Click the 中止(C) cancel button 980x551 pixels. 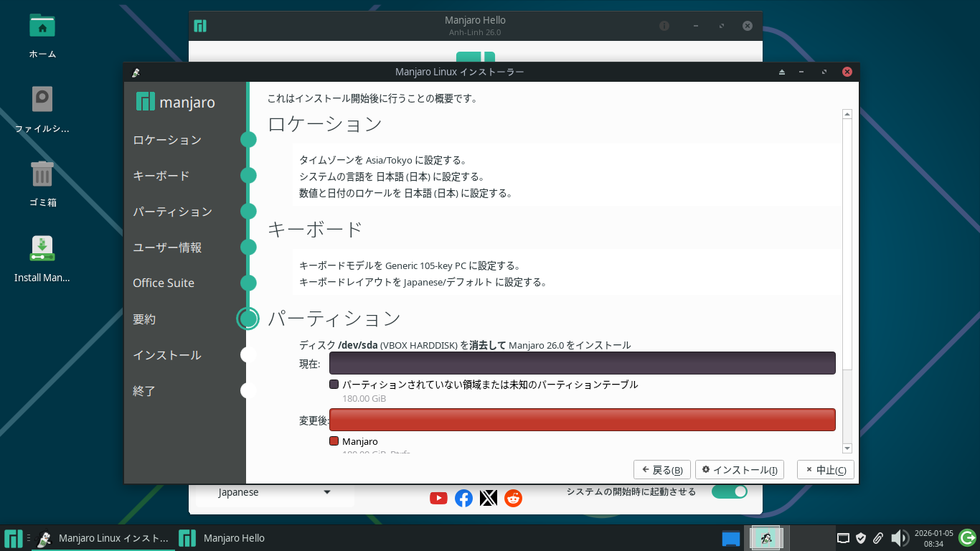click(826, 470)
